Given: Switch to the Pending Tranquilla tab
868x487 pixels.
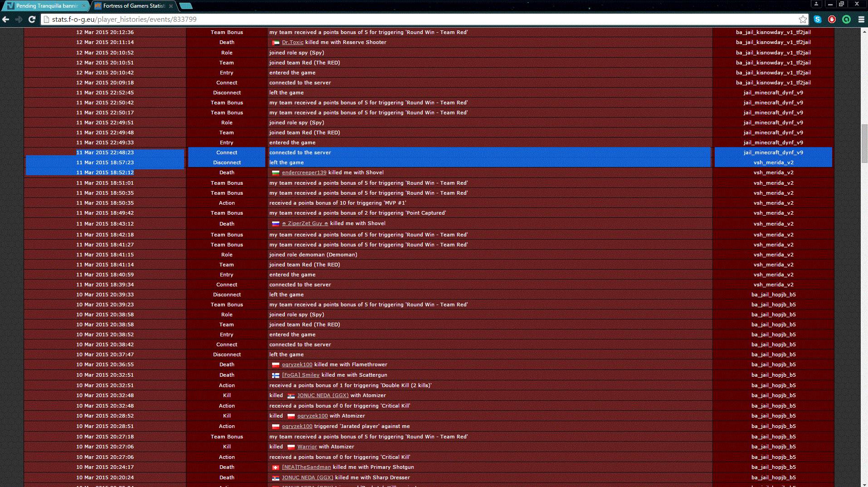Looking at the screenshot, I should 45,6.
